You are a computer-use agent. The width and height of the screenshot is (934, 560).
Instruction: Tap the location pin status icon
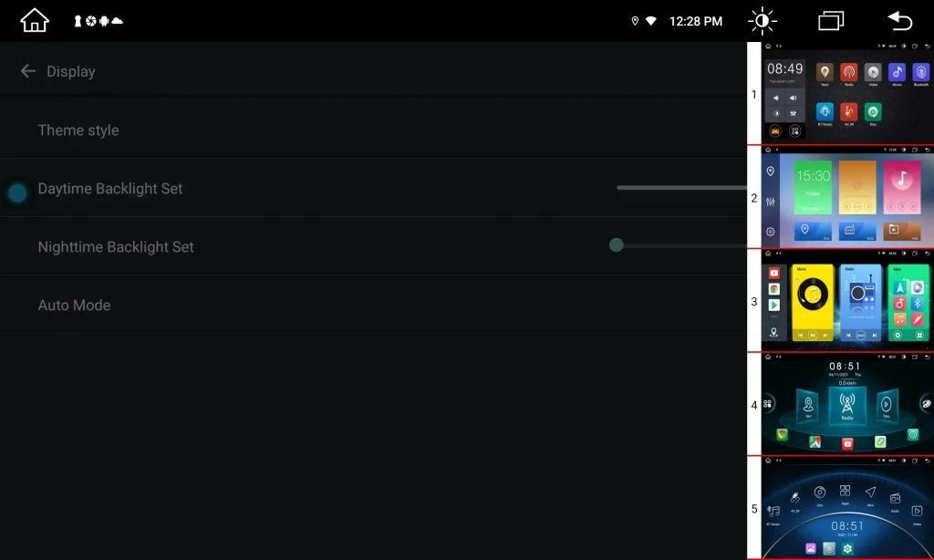(x=635, y=21)
